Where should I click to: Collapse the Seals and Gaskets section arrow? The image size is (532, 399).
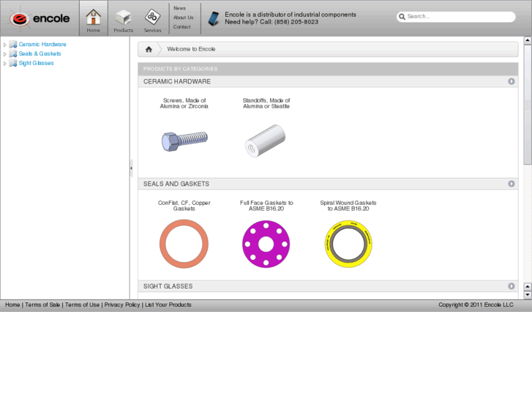(512, 184)
